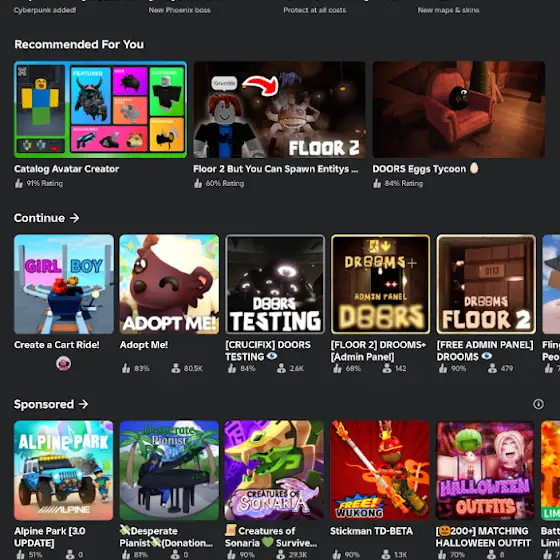Screen dimensions: 560x560
Task: Open the Creatures of Sonaria thumbnail
Action: [x=275, y=470]
